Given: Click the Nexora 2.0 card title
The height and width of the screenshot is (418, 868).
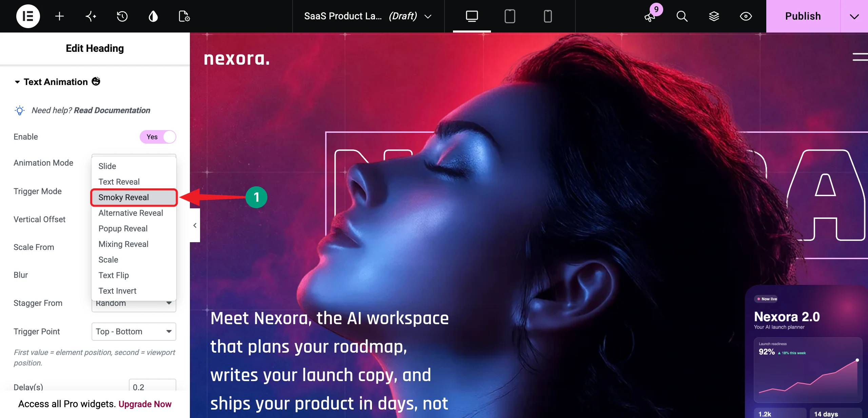Looking at the screenshot, I should [x=787, y=317].
